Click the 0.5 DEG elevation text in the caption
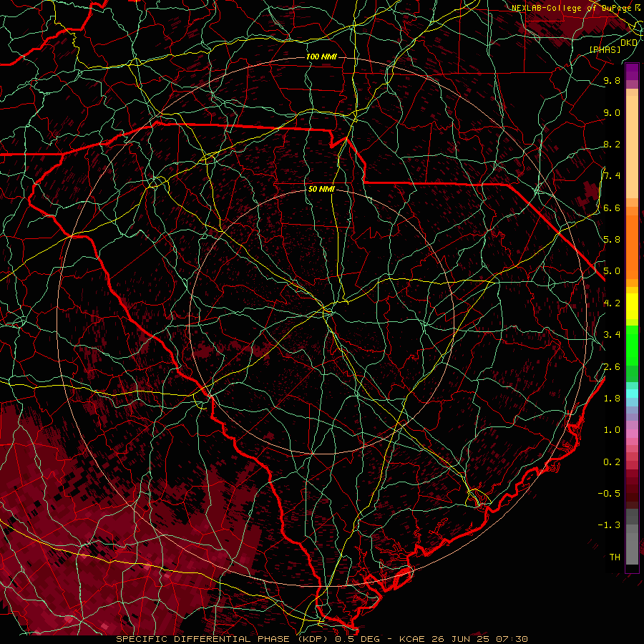 pyautogui.click(x=358, y=639)
